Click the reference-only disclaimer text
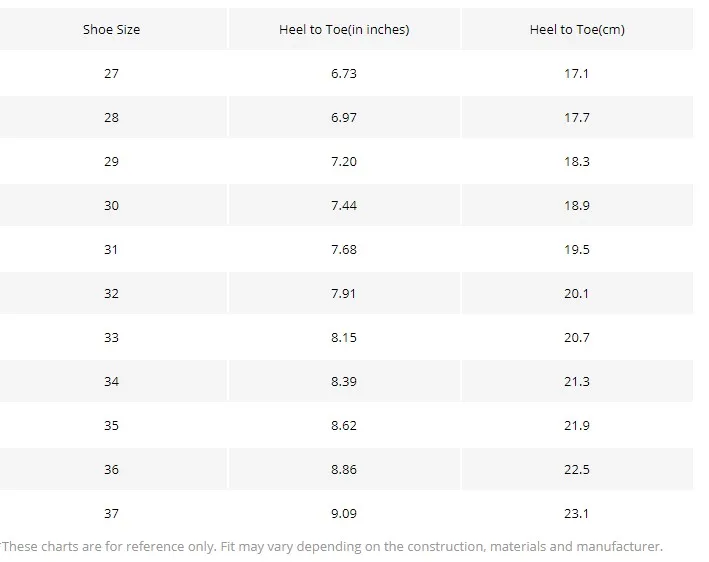The image size is (709, 562). 331,547
